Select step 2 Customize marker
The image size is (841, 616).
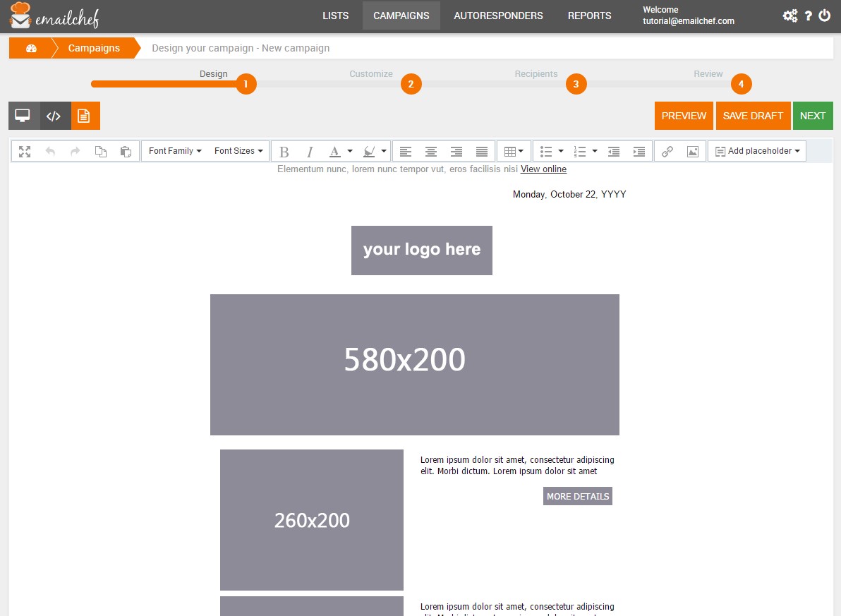[x=411, y=84]
